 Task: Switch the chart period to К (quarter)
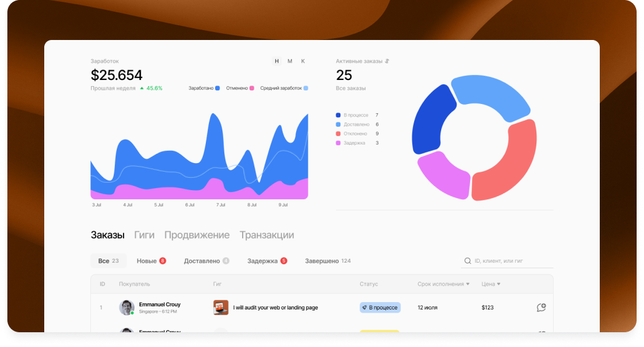pos(303,61)
